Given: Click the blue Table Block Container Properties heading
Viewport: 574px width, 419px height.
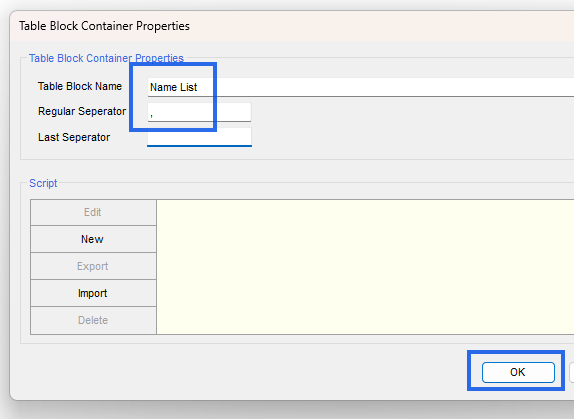Looking at the screenshot, I should coord(106,58).
